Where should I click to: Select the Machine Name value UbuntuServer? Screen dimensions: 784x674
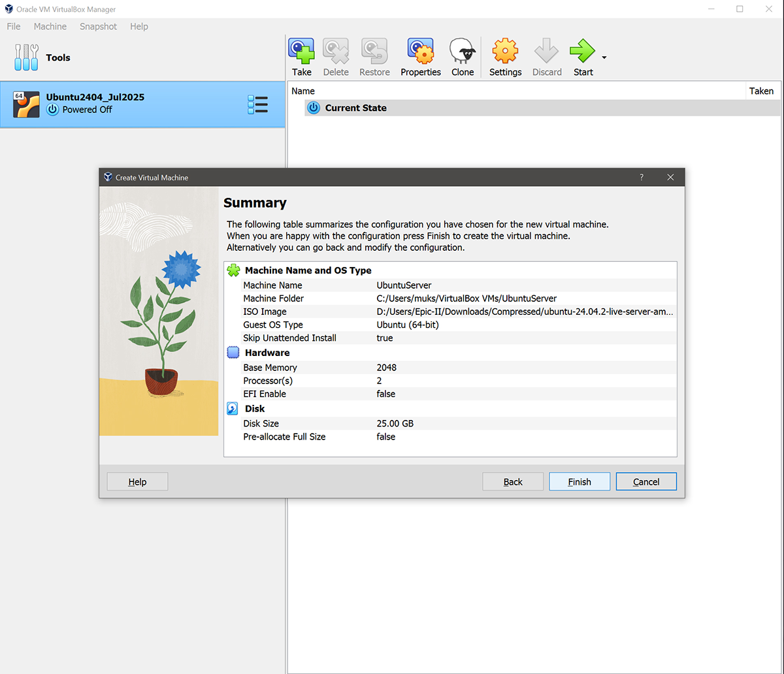click(x=404, y=285)
